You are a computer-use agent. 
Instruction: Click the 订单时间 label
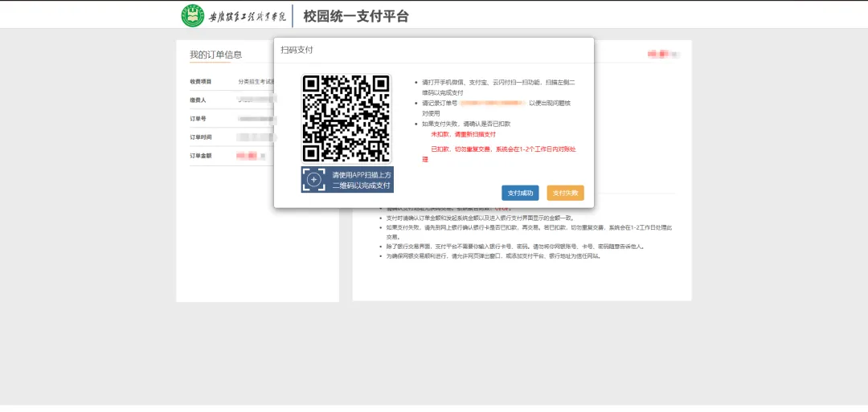point(201,137)
